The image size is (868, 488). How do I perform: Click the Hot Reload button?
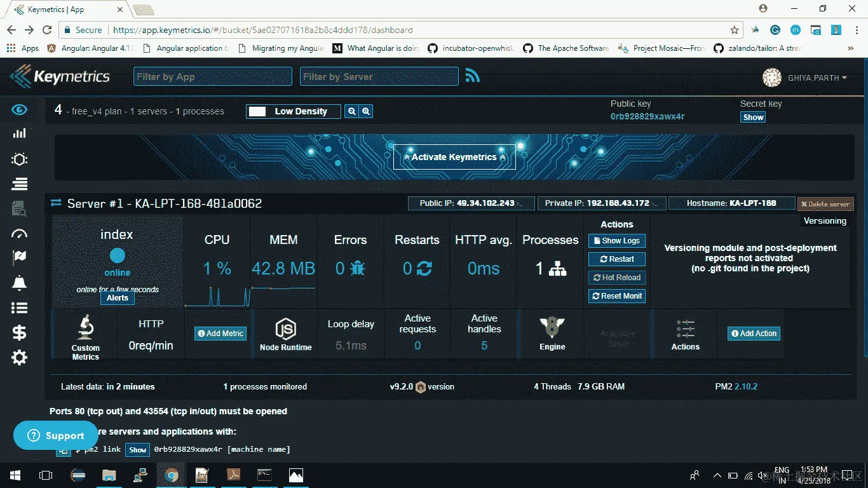point(617,278)
